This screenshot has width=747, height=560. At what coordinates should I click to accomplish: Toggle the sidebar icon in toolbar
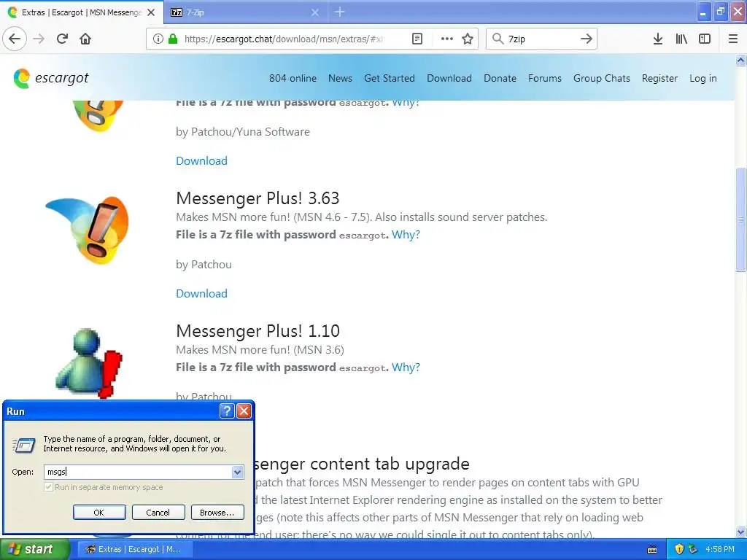point(705,39)
